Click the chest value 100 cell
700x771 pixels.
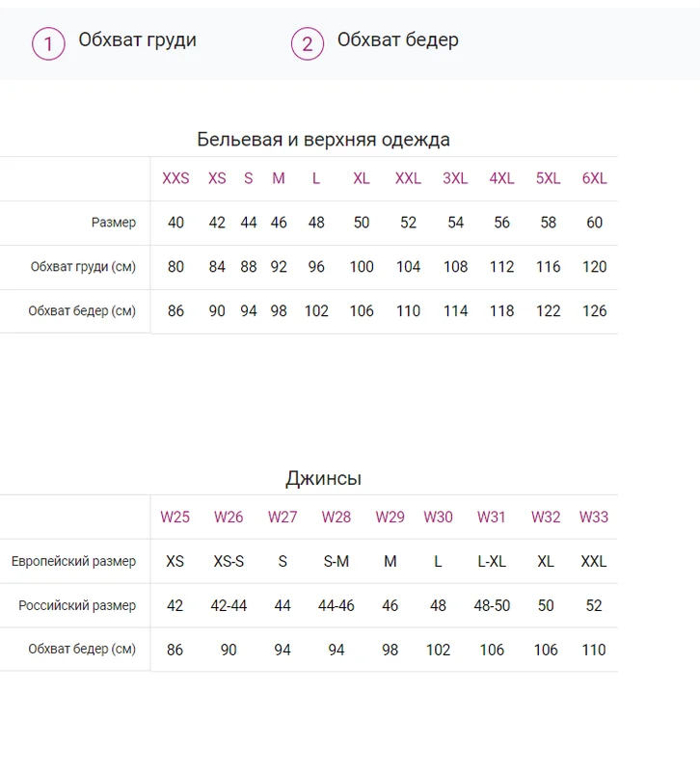point(361,267)
